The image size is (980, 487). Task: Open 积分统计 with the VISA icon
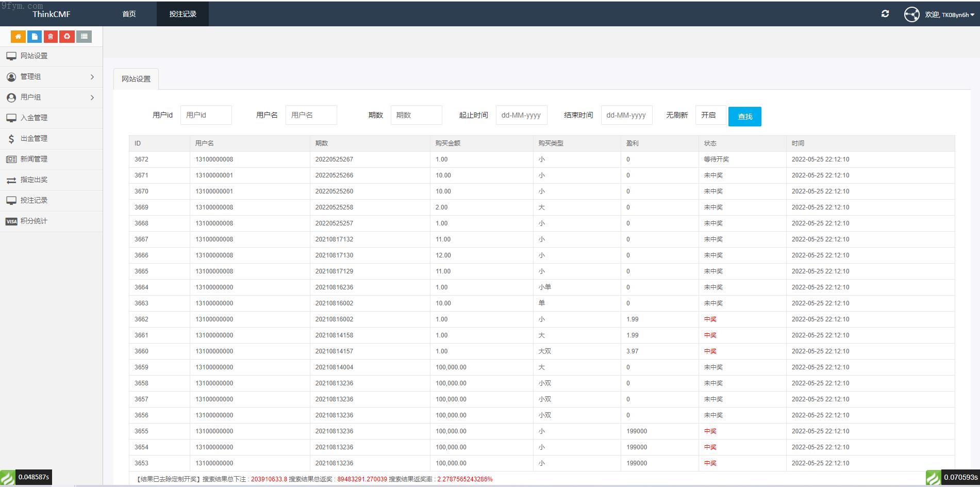click(34, 221)
